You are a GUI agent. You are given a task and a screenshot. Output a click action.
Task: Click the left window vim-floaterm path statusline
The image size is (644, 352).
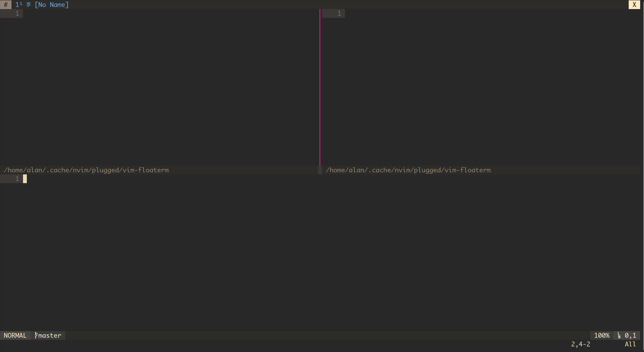coord(86,170)
